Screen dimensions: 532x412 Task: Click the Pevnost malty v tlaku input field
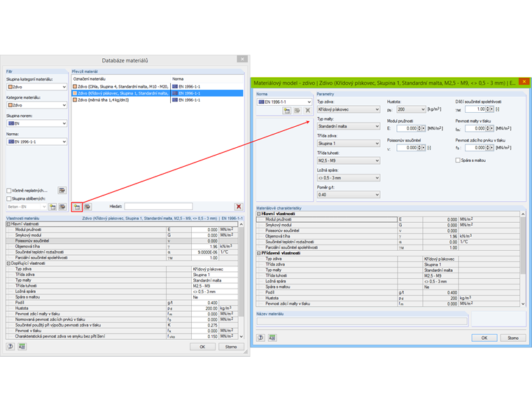point(475,128)
